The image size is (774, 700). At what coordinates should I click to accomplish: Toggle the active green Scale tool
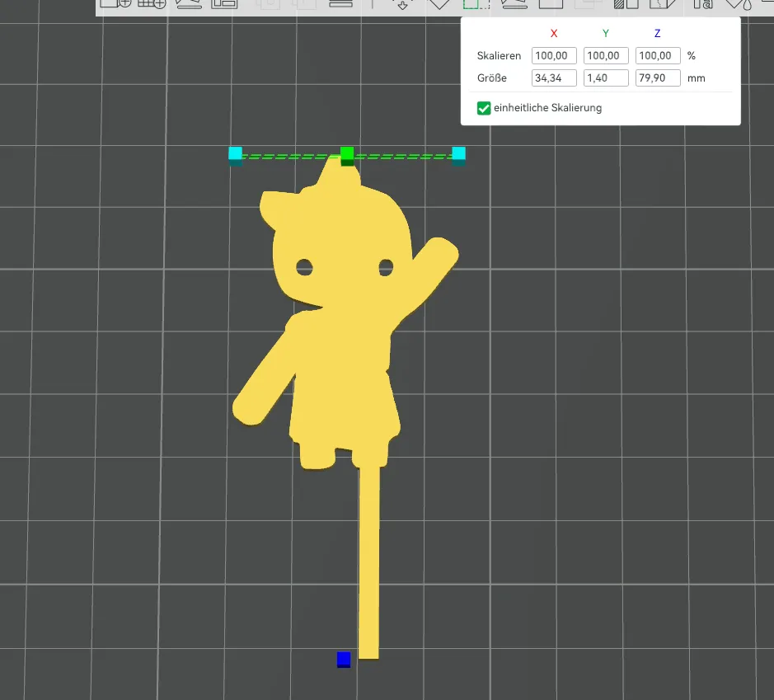click(x=476, y=4)
